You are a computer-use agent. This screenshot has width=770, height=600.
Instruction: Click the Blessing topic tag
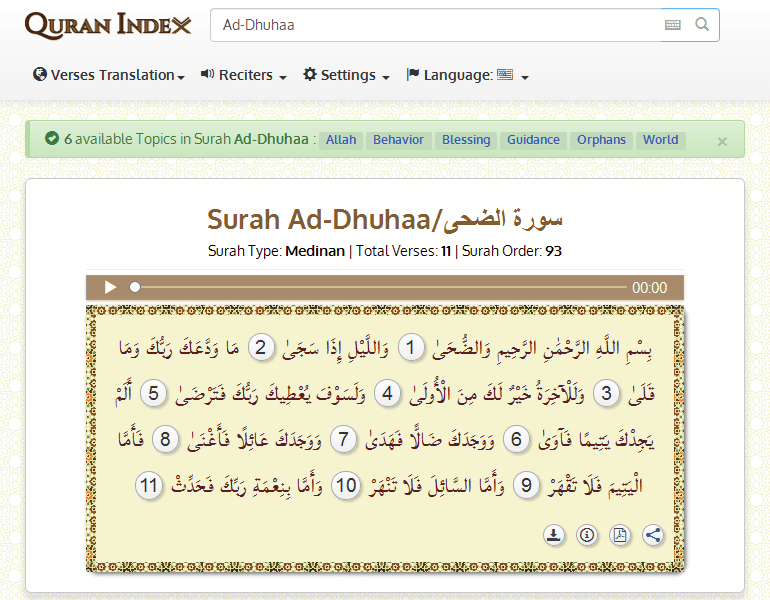(466, 140)
